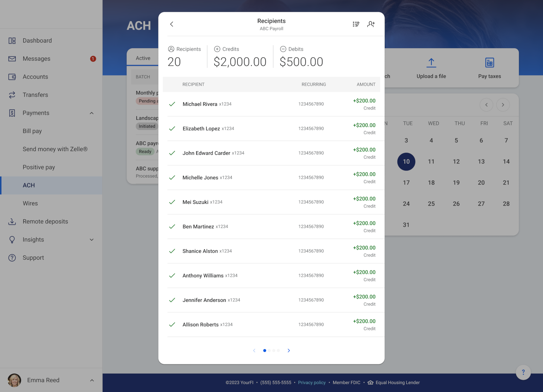Click the add recipient icon
543x392 pixels.
pos(371,24)
